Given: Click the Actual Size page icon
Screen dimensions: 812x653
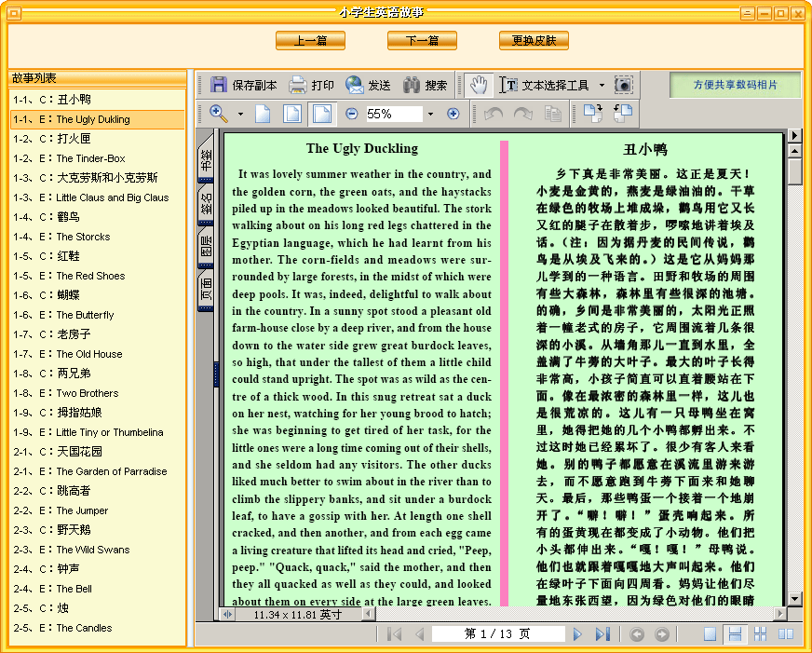Looking at the screenshot, I should coord(264,114).
